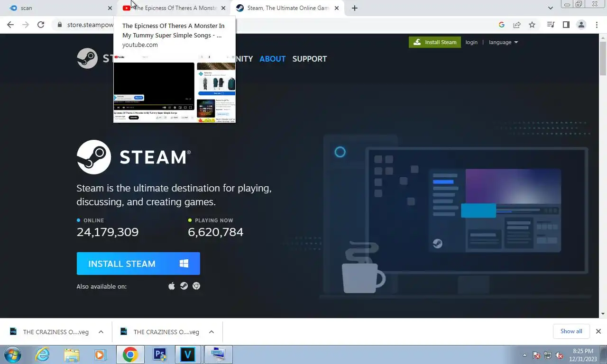The height and width of the screenshot is (364, 607).
Task: Click Show all downloads
Action: (x=571, y=331)
